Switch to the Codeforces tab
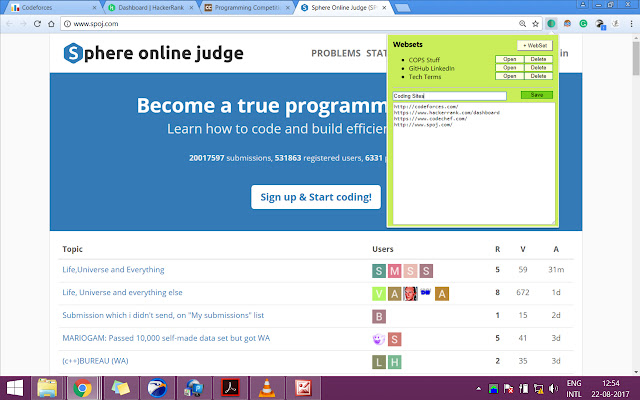Image resolution: width=640 pixels, height=400 pixels. [52, 7]
